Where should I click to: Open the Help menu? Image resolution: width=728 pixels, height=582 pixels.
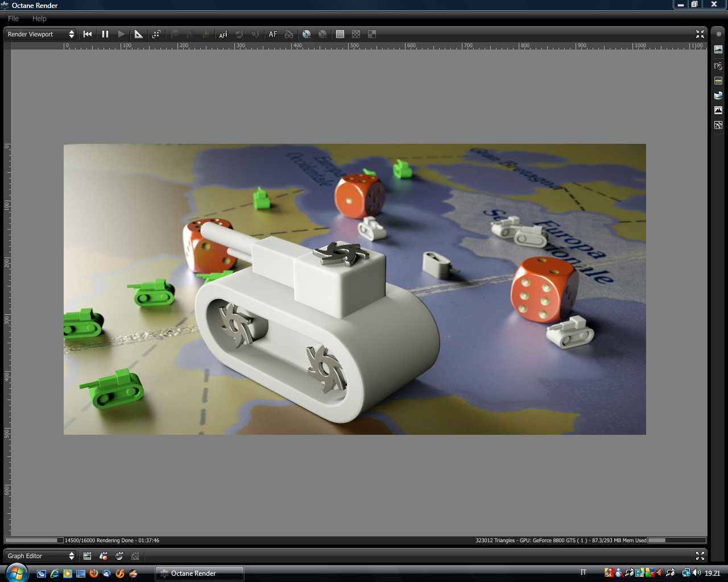click(x=39, y=19)
